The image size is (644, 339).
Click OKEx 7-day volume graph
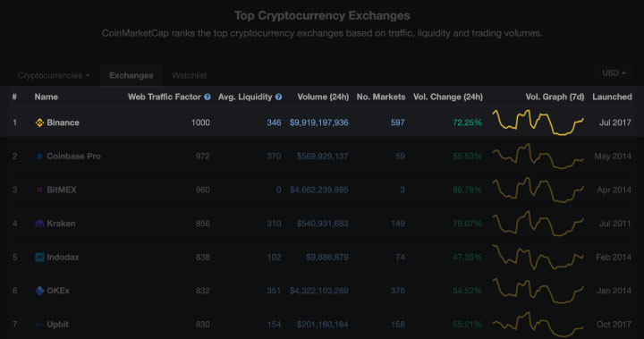coord(538,291)
